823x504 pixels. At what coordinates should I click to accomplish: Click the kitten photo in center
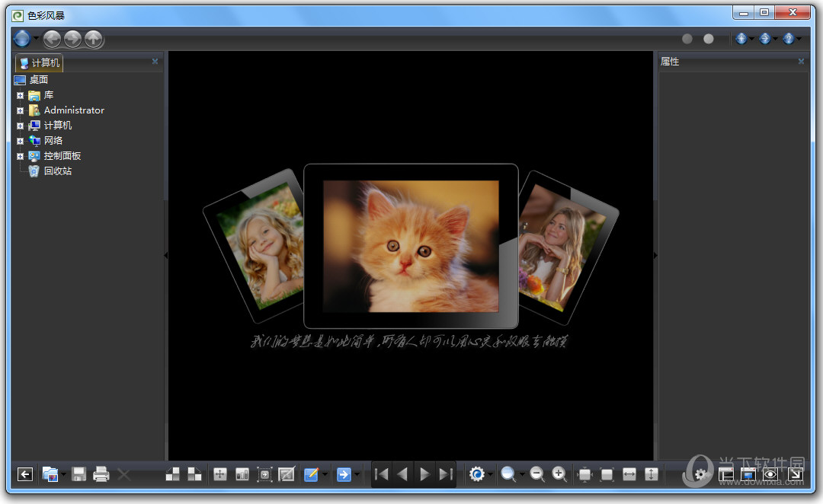tap(411, 246)
